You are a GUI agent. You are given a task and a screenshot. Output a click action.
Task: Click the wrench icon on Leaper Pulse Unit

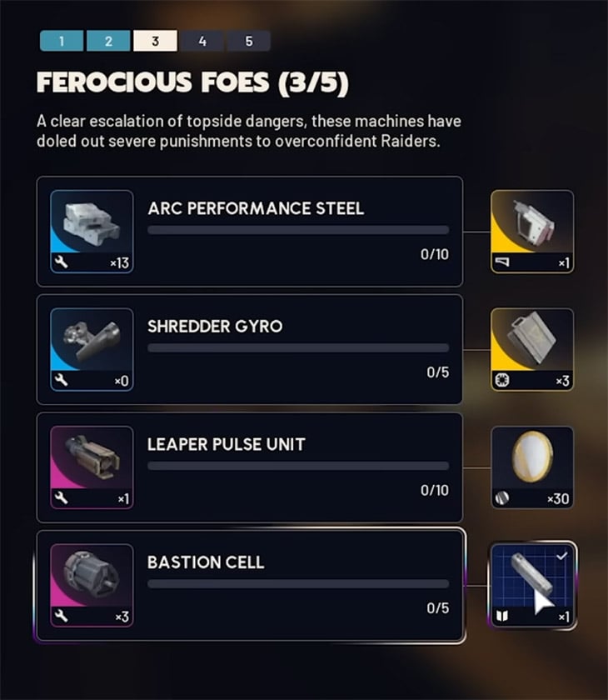pos(60,497)
